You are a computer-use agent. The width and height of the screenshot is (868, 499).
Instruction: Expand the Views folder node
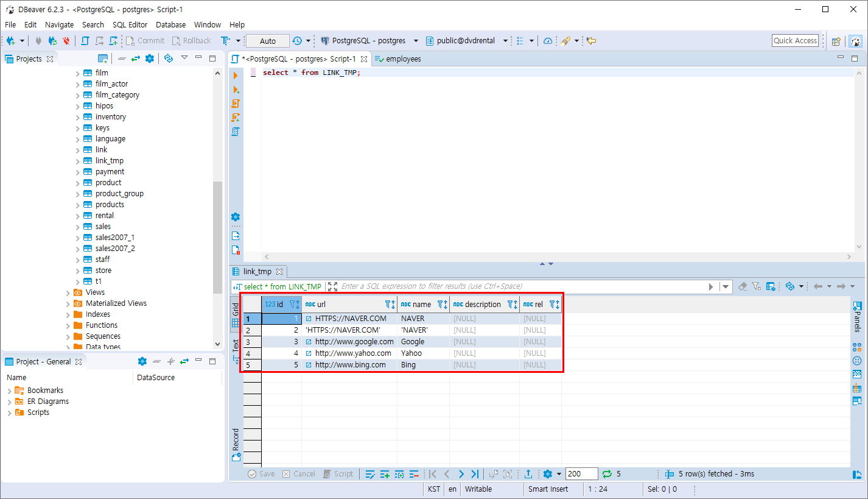point(68,292)
